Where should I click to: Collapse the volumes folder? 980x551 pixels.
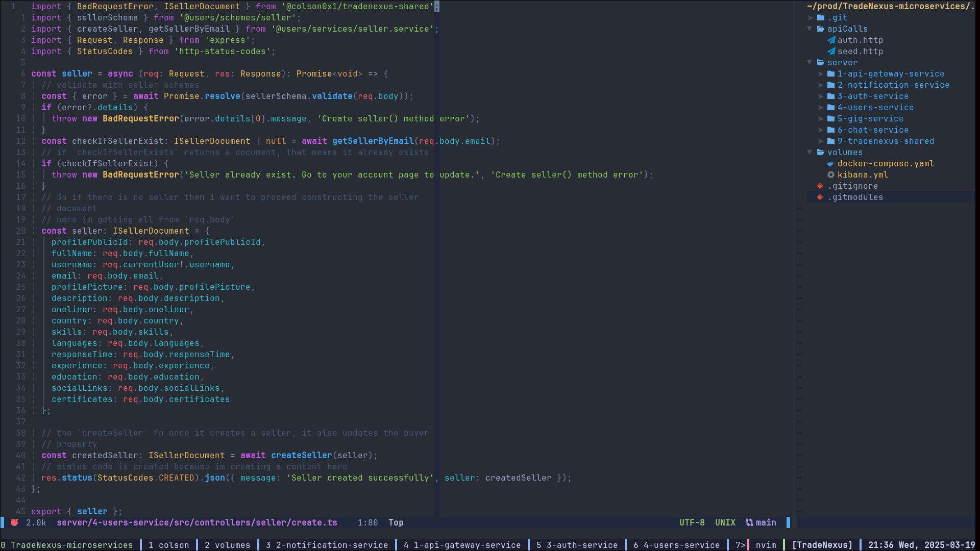pos(810,153)
